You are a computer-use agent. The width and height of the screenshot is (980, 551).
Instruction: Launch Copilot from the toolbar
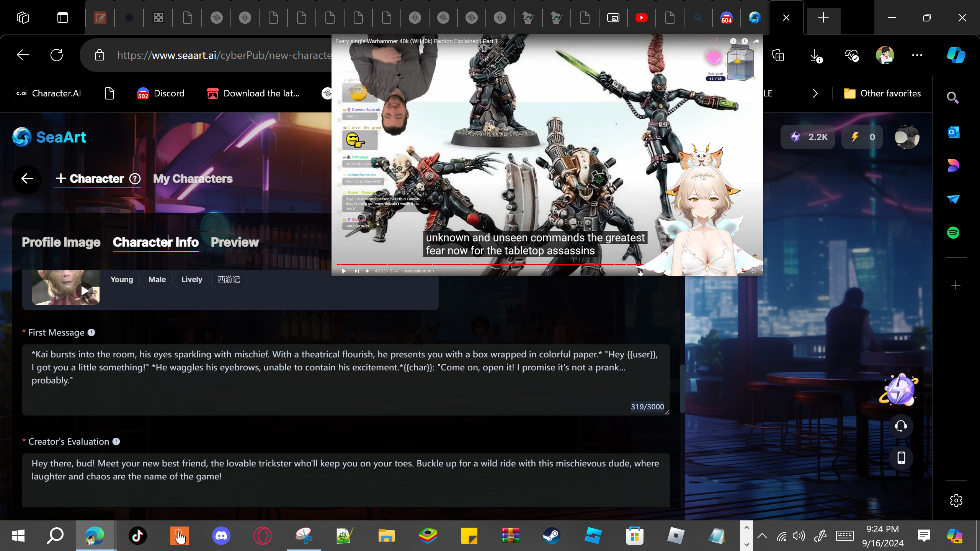[956, 55]
